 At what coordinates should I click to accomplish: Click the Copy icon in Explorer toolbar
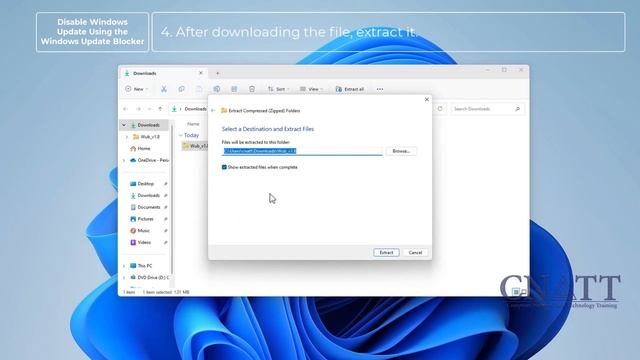(x=181, y=89)
